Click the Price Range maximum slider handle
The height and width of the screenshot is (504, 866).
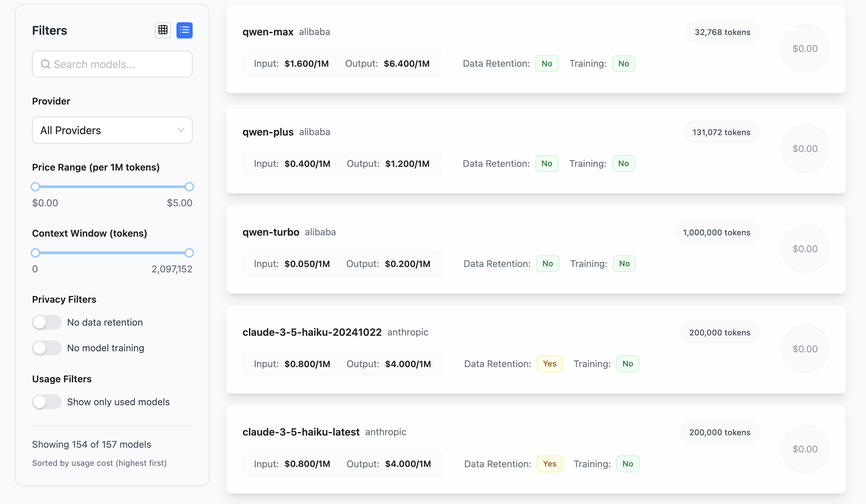click(189, 187)
